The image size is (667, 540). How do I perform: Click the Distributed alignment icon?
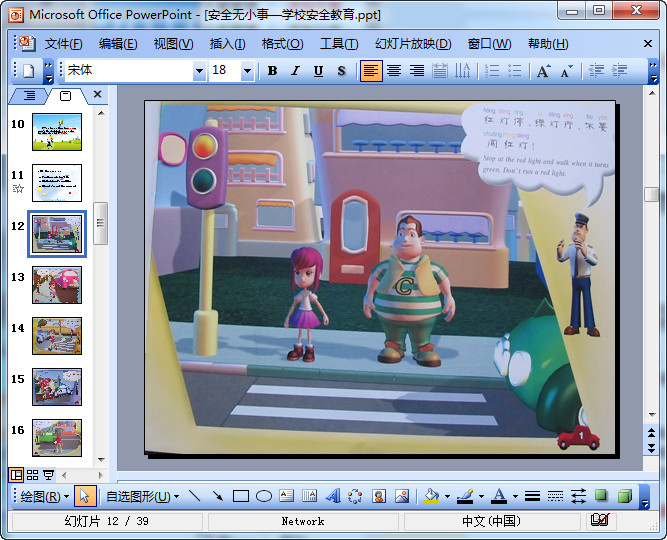(x=440, y=71)
